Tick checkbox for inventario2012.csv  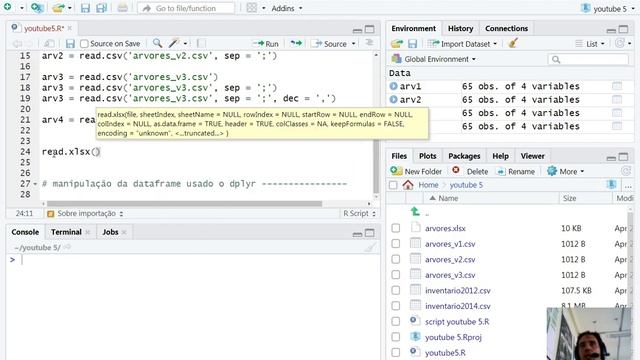tap(396, 290)
